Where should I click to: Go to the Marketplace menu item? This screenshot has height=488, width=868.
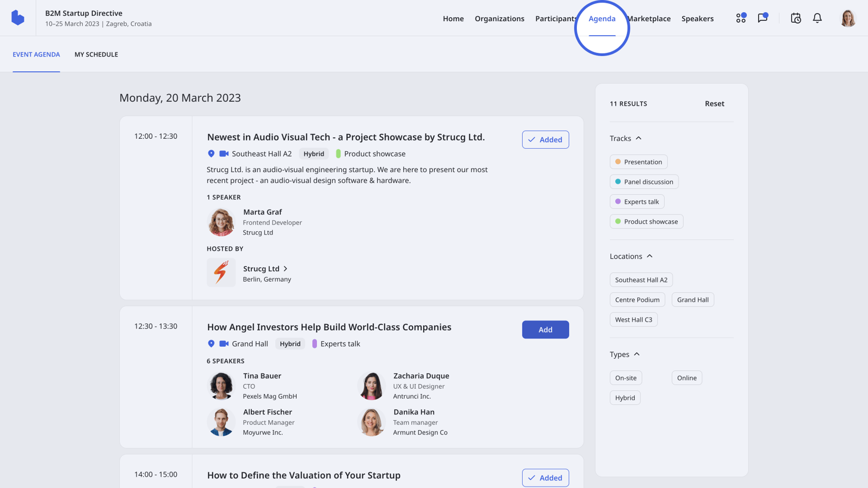pos(649,19)
